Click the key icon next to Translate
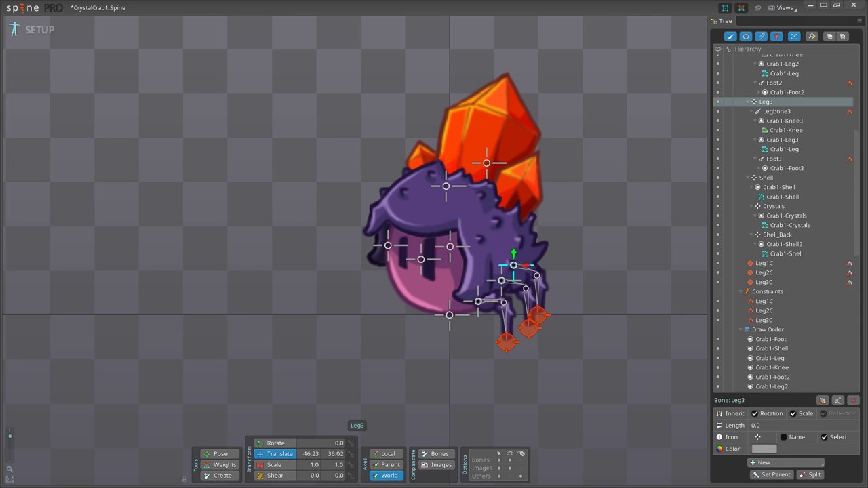The height and width of the screenshot is (488, 868). 351,454
